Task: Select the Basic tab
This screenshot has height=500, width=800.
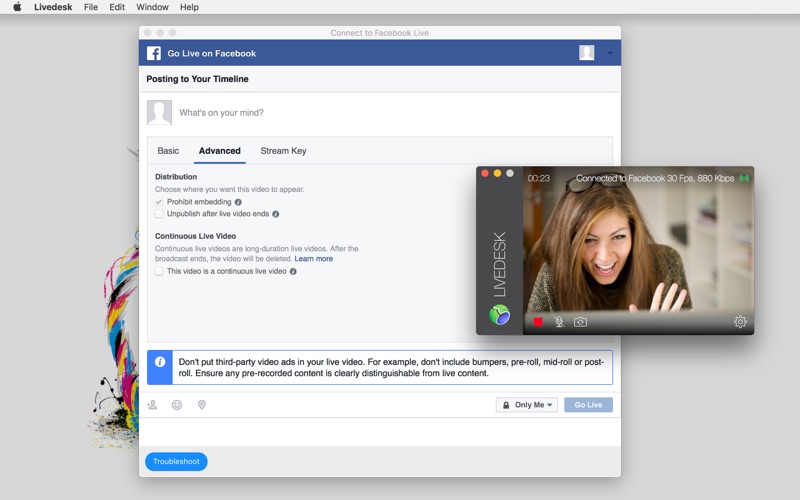Action: click(168, 151)
